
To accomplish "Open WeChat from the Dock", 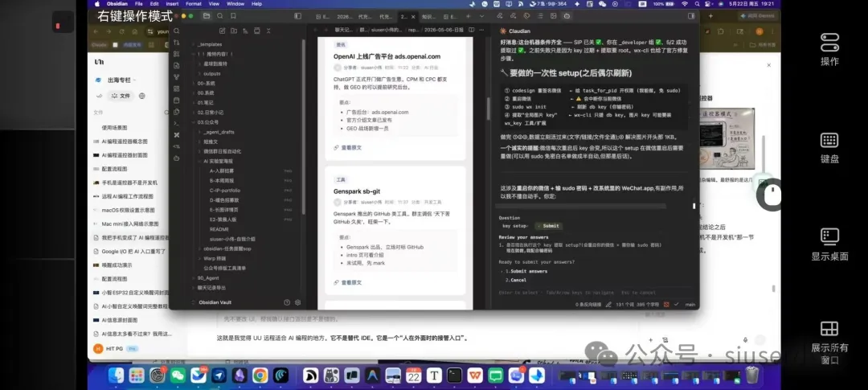I will 178,375.
